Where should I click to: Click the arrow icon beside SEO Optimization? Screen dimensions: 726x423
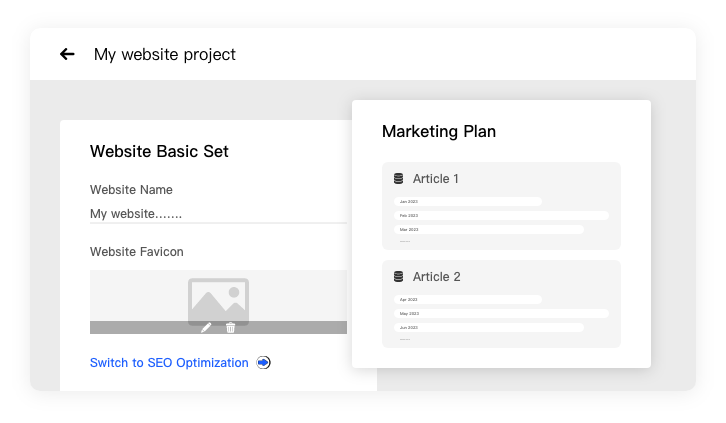pos(264,363)
